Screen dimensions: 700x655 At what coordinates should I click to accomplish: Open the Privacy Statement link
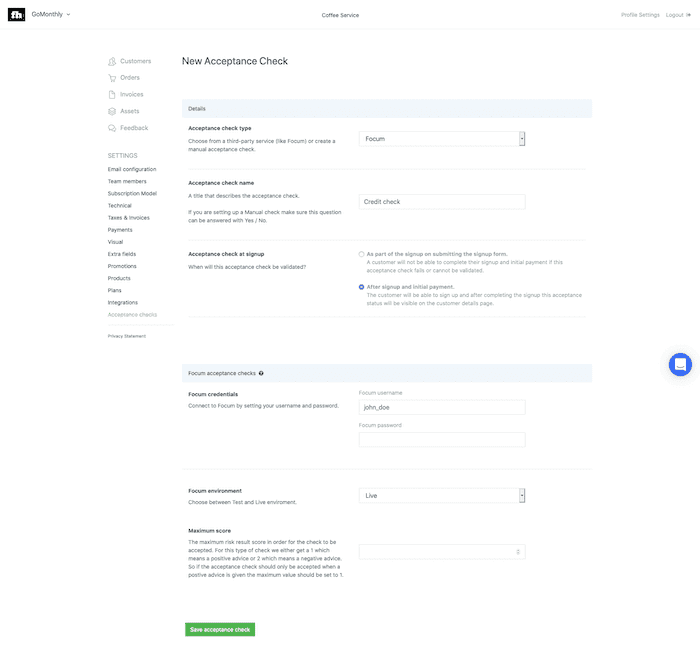click(127, 336)
